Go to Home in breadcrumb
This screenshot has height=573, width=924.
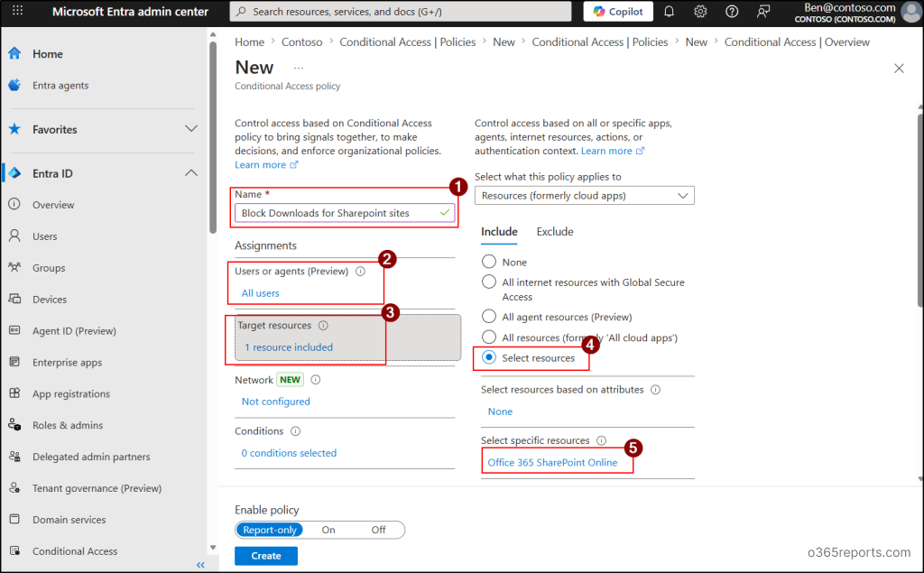click(x=249, y=42)
